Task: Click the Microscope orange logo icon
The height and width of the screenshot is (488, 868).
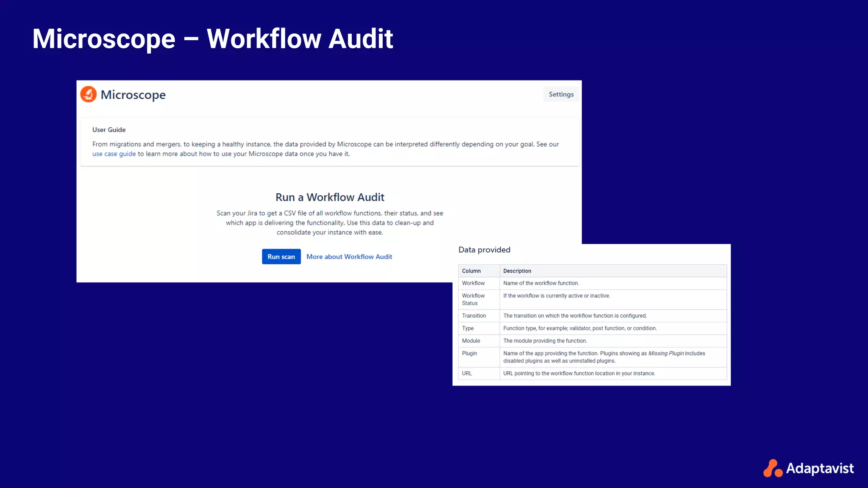Action: [89, 94]
